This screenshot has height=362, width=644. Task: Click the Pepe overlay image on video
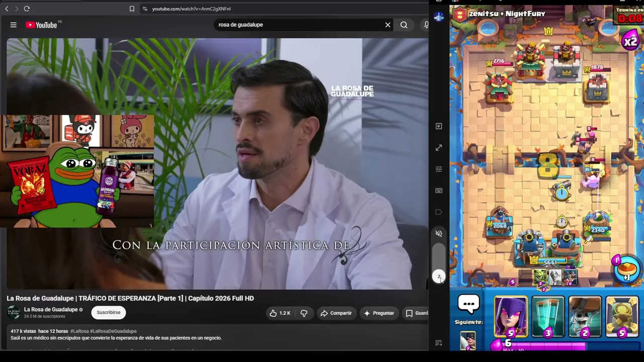coord(77,171)
